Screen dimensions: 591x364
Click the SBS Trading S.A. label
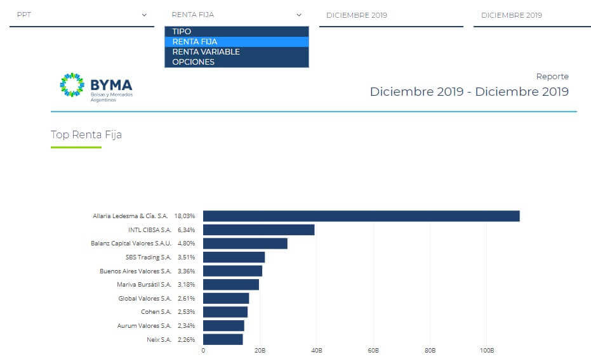pyautogui.click(x=149, y=257)
